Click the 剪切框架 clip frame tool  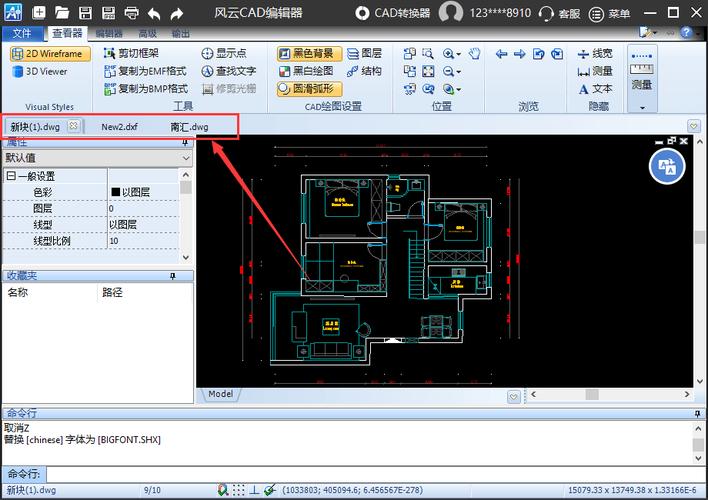pos(137,53)
